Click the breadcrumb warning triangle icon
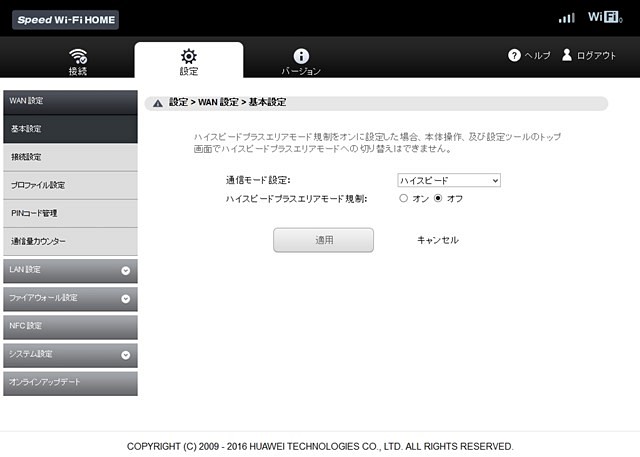640x457 pixels. [x=158, y=103]
